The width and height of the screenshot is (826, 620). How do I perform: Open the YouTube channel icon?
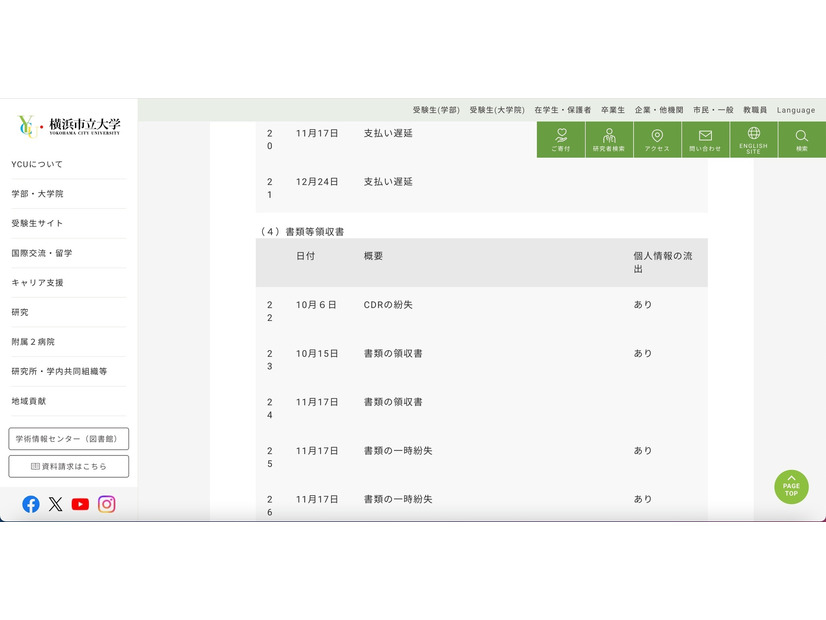(81, 504)
